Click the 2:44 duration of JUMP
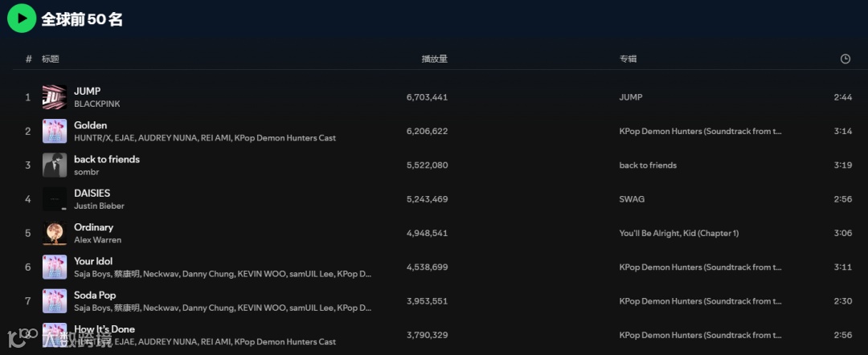Image resolution: width=868 pixels, height=355 pixels. (842, 97)
